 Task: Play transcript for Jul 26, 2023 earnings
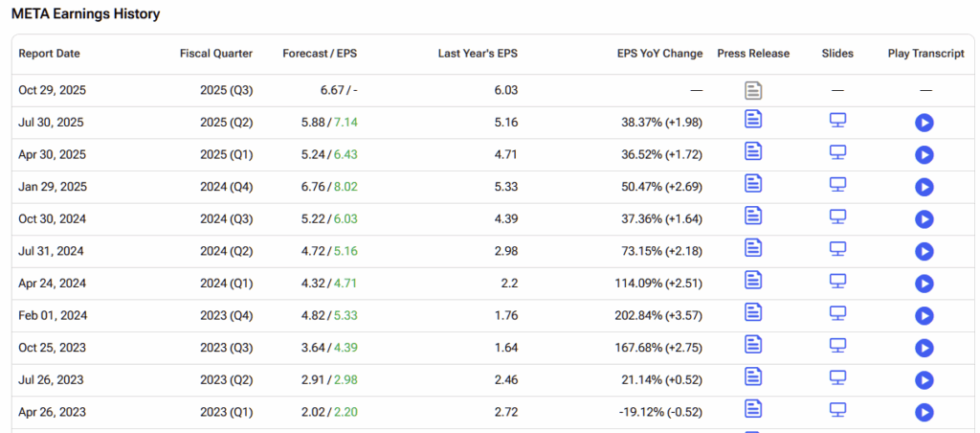coord(924,380)
